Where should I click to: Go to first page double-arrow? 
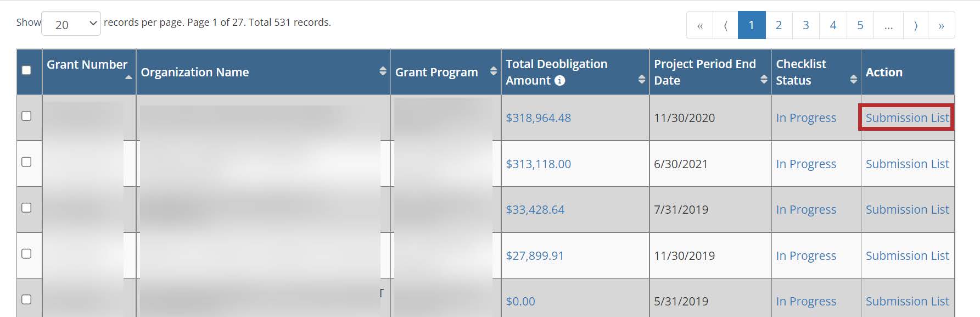[x=700, y=26]
